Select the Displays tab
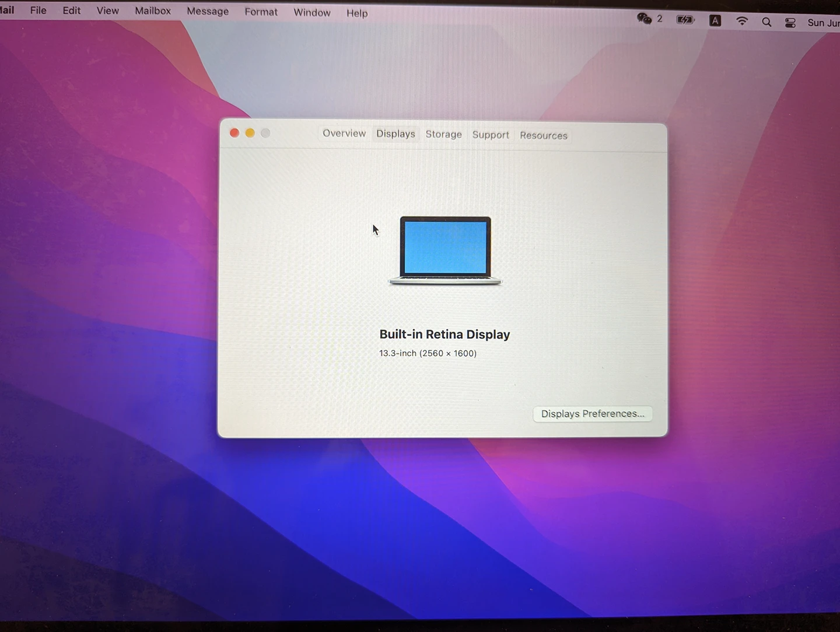The height and width of the screenshot is (632, 840). tap(395, 134)
